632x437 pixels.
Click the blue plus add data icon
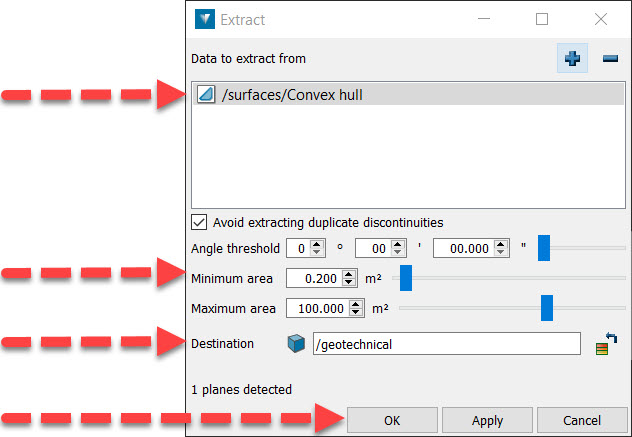[x=572, y=58]
